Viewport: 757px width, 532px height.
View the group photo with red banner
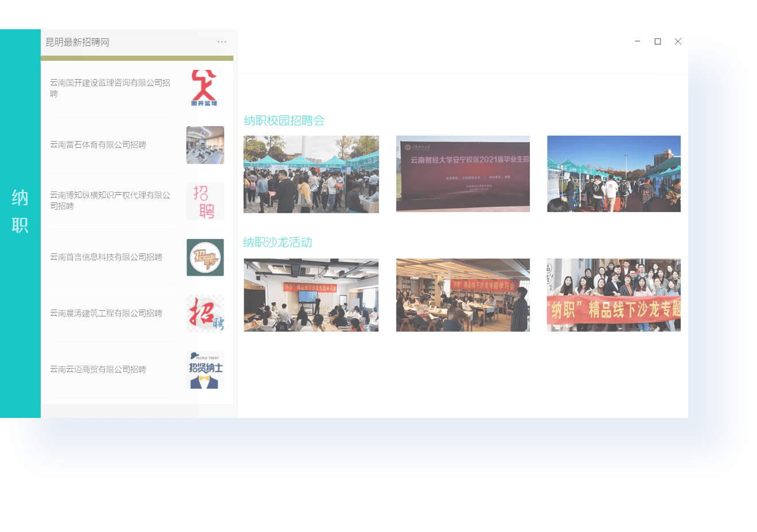point(614,295)
